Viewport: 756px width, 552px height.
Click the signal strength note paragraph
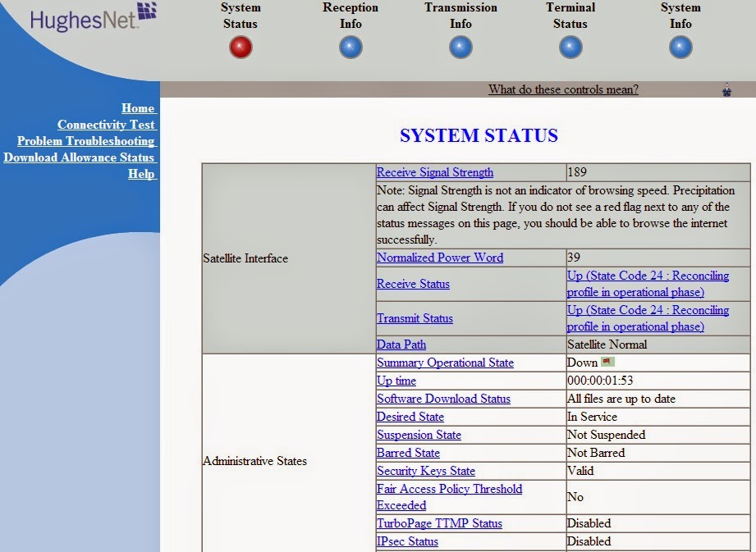(556, 215)
